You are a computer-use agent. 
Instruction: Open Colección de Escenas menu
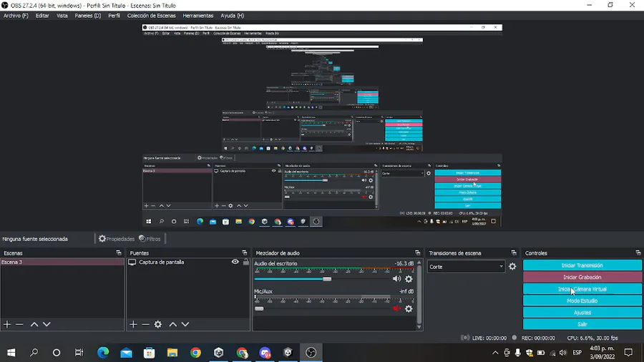pos(151,16)
